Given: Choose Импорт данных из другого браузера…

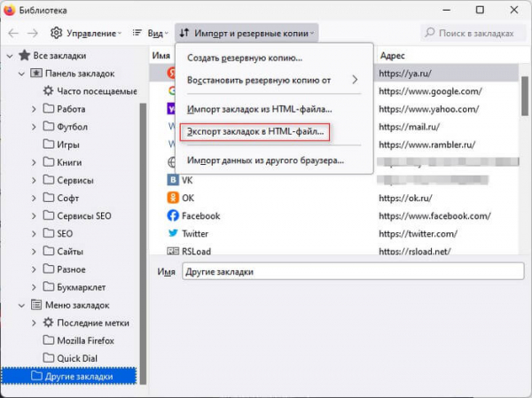Looking at the screenshot, I should [265, 160].
